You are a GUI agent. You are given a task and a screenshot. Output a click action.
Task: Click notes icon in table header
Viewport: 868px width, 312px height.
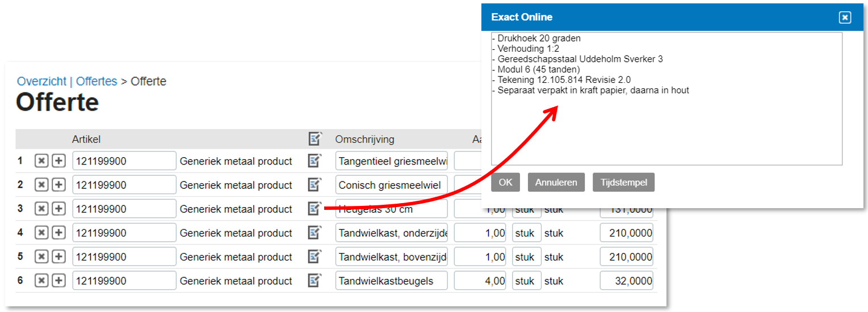tap(315, 139)
